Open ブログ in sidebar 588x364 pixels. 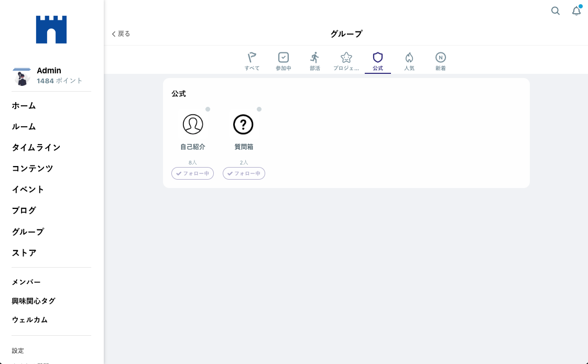click(x=24, y=211)
